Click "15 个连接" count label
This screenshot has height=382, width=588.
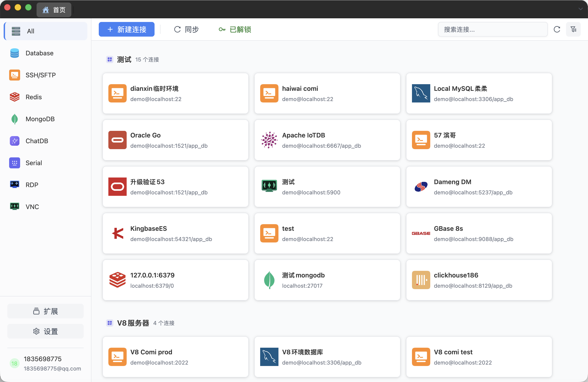[x=147, y=59]
